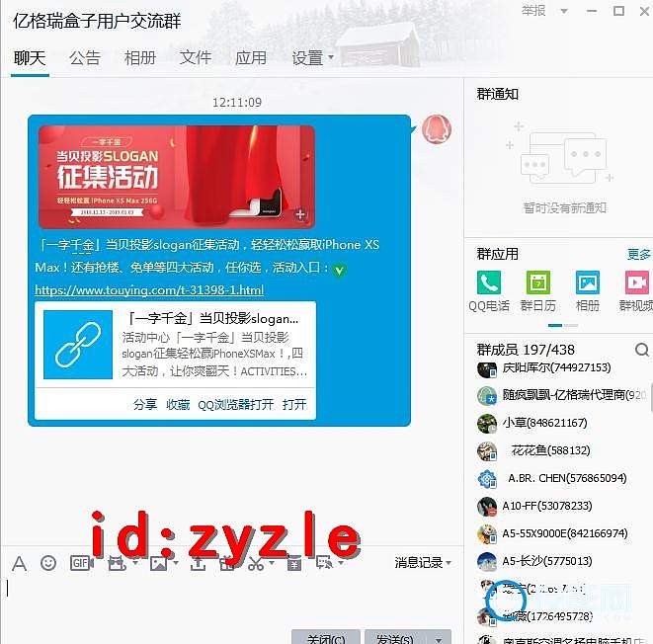Switch to the 聊天 tab

[x=30, y=58]
